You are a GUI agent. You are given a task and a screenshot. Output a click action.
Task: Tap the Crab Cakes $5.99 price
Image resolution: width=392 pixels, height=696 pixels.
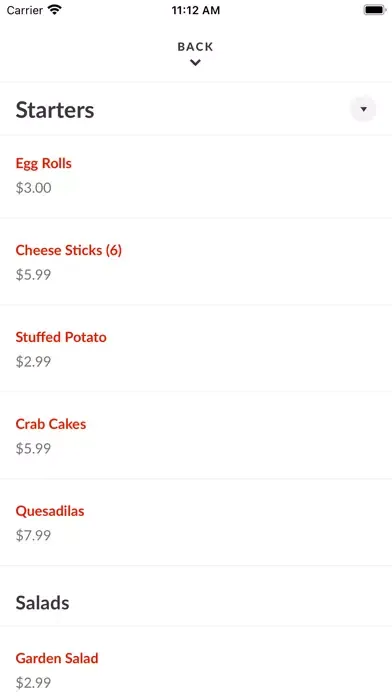tap(34, 449)
